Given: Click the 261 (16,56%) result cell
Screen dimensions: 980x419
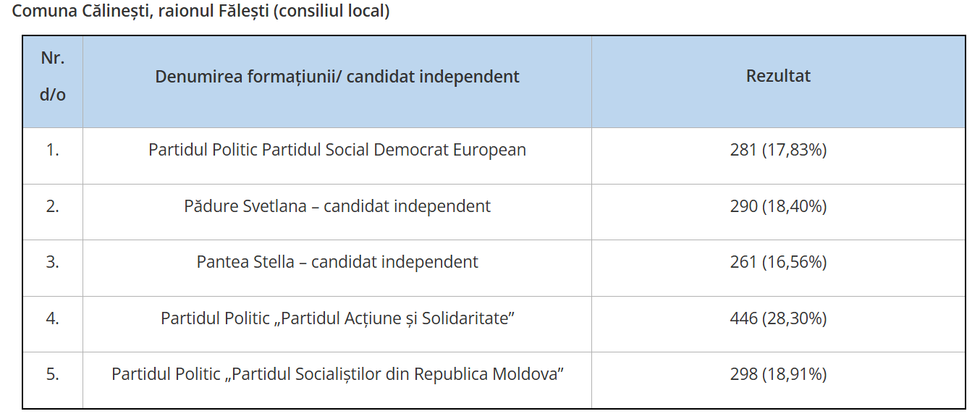Looking at the screenshot, I should click(778, 262).
